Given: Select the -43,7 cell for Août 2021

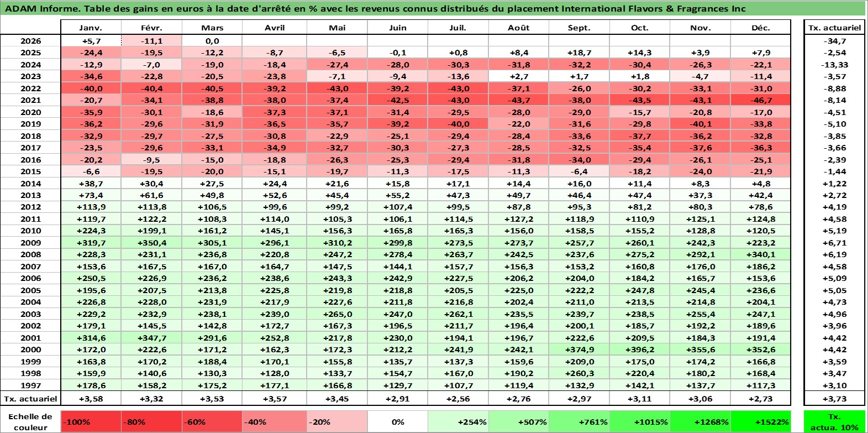Looking at the screenshot, I should (x=518, y=100).
